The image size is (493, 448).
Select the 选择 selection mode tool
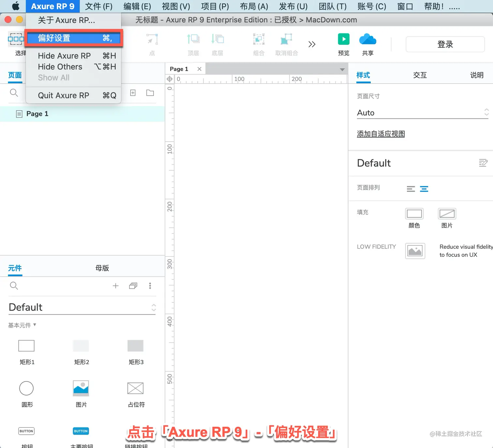pyautogui.click(x=16, y=44)
